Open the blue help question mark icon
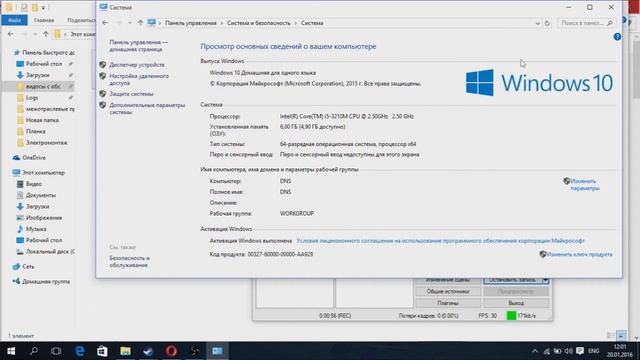 [x=617, y=37]
